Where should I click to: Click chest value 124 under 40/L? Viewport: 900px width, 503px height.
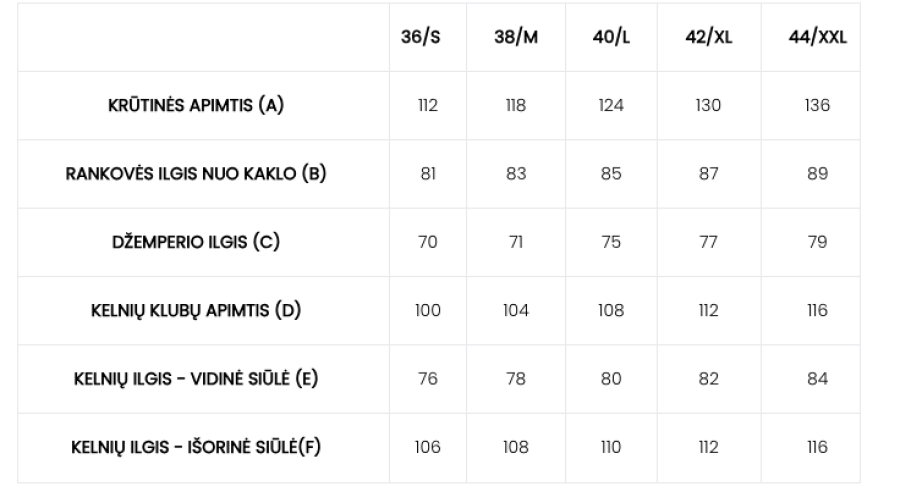(x=610, y=105)
